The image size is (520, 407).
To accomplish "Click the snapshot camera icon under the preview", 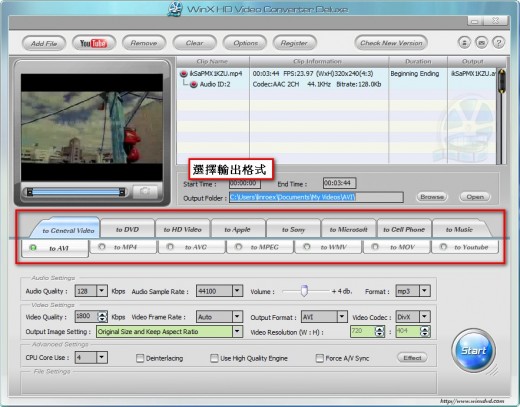I will click(x=145, y=192).
